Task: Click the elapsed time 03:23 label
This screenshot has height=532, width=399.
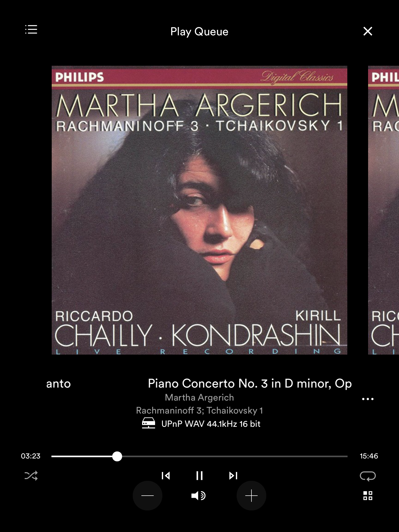Action: point(31,456)
